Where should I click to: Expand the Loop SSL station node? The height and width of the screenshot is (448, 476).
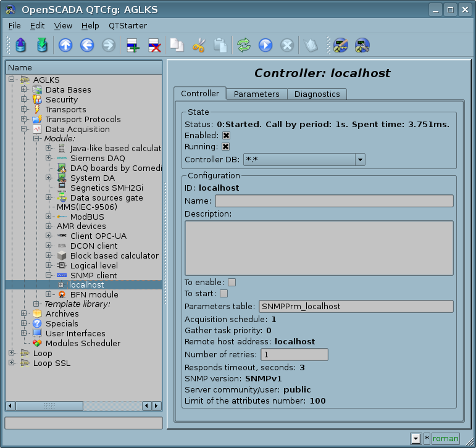click(11, 363)
